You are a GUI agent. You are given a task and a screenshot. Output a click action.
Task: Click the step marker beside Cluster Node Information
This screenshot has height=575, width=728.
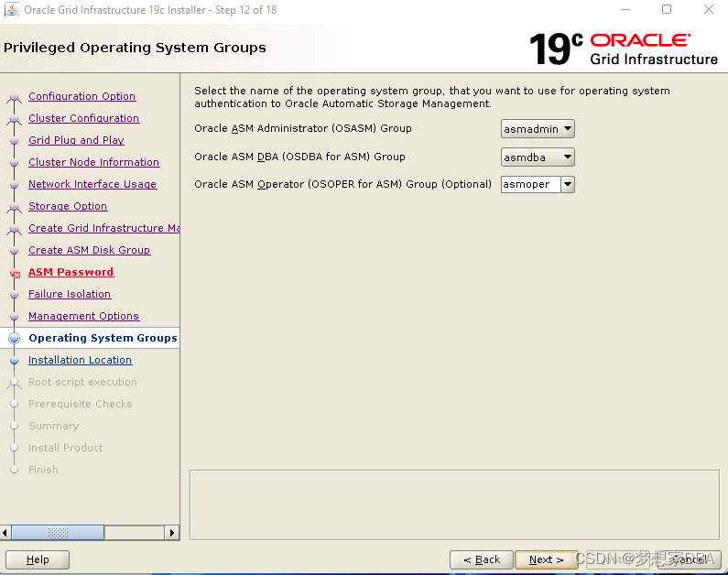coord(15,163)
